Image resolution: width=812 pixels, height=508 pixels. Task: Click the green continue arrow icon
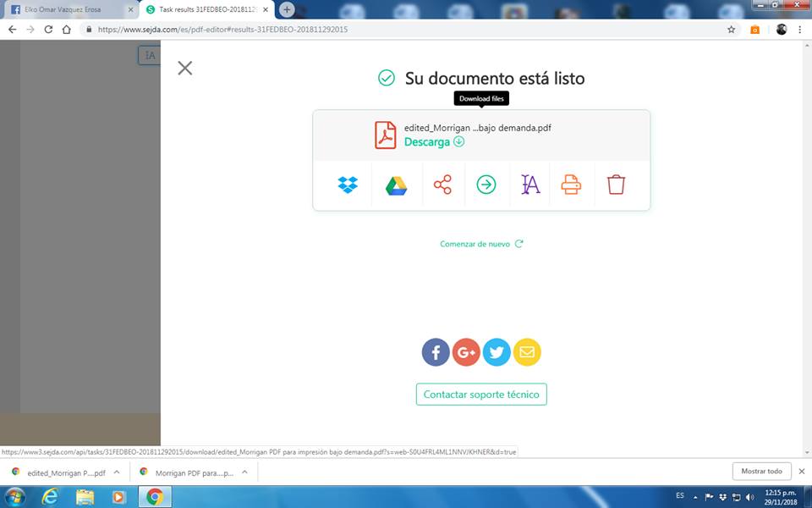pyautogui.click(x=486, y=185)
